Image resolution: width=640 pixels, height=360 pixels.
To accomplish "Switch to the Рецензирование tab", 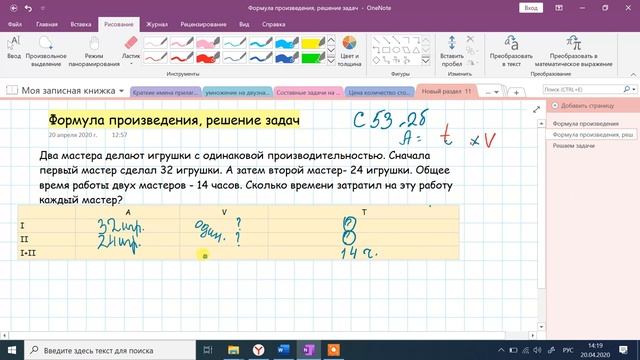I will (203, 24).
